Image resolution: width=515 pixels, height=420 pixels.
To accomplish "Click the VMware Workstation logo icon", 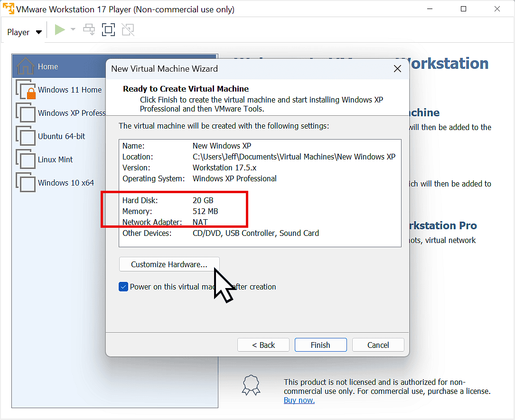I will pyautogui.click(x=8, y=9).
